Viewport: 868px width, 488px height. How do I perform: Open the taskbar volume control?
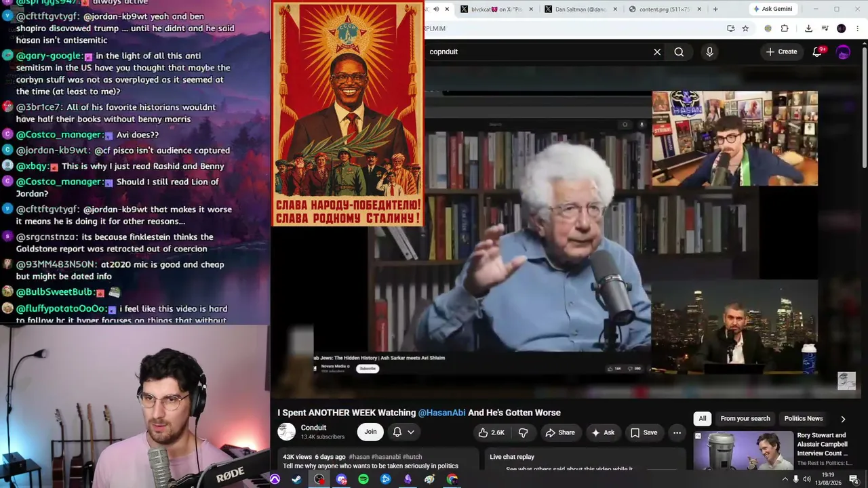coord(808,479)
